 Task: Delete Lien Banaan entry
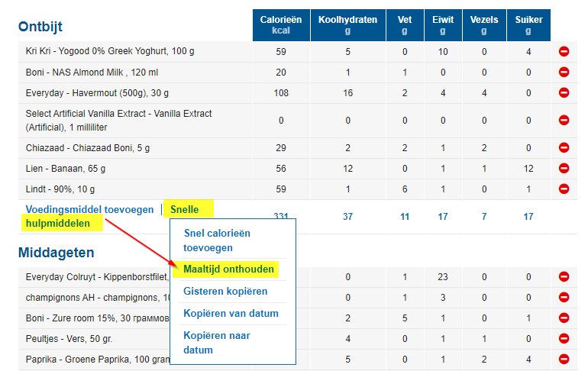click(564, 169)
